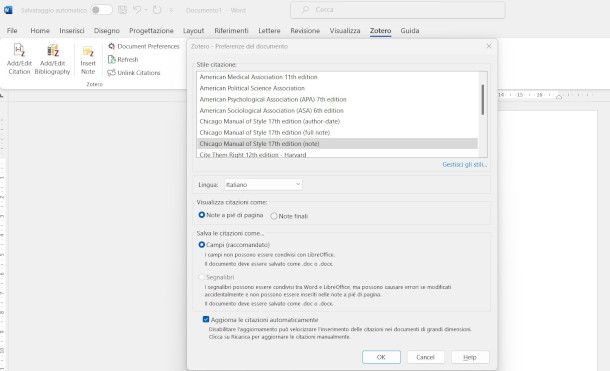The height and width of the screenshot is (371, 610).
Task: Click the Help button in dialog
Action: [x=470, y=357]
